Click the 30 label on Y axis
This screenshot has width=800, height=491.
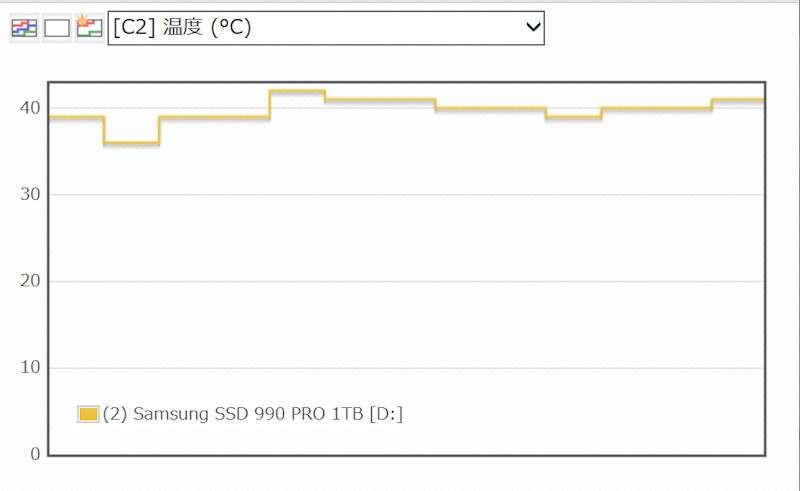30,194
